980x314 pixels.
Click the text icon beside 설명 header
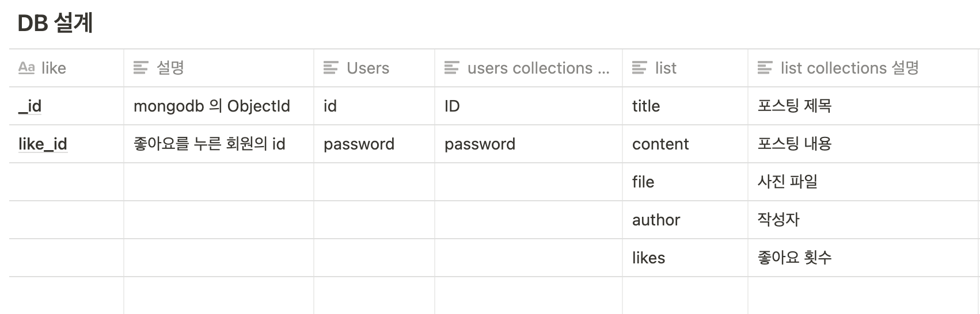click(141, 68)
